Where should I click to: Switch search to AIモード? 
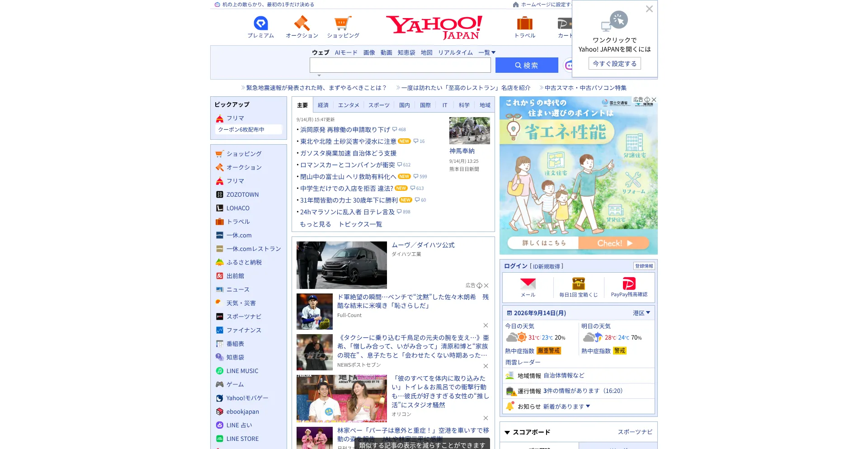pos(346,52)
